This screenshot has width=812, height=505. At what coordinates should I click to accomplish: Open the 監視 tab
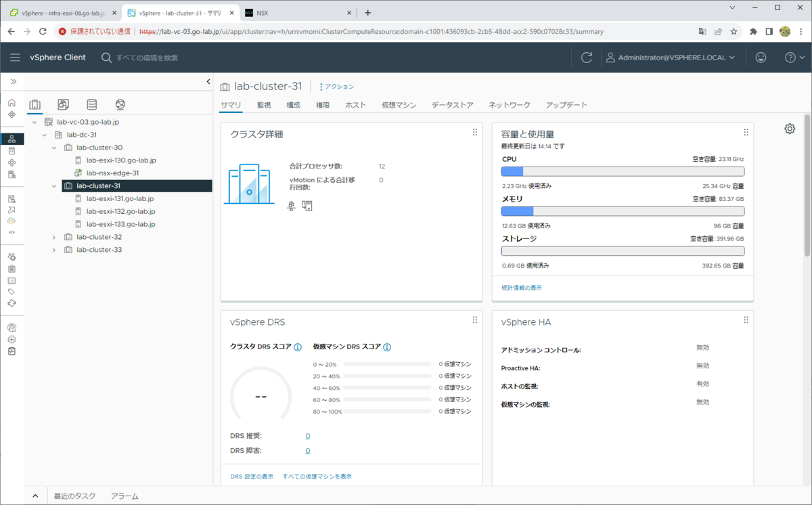264,105
